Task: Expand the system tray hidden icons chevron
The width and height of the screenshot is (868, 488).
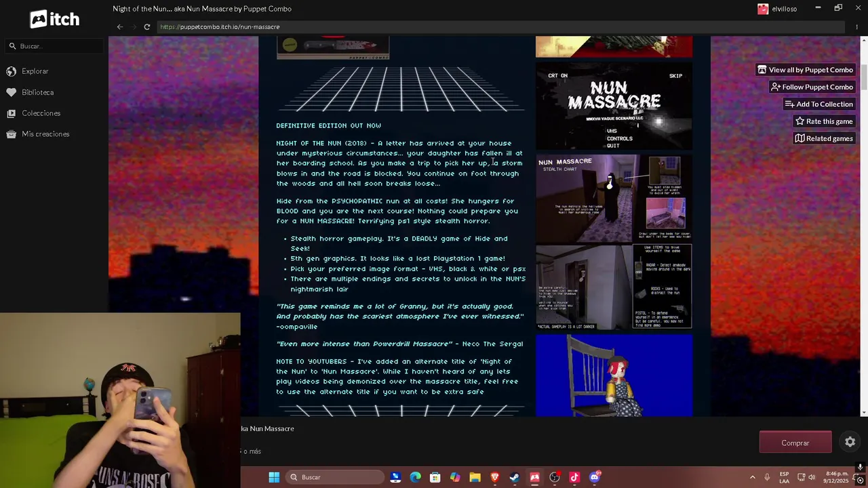Action: (752, 477)
